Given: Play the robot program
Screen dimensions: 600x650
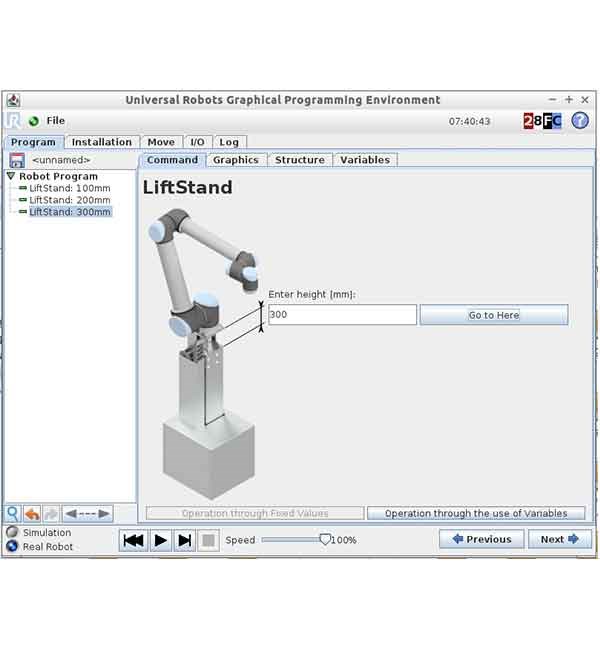Looking at the screenshot, I should [x=160, y=540].
